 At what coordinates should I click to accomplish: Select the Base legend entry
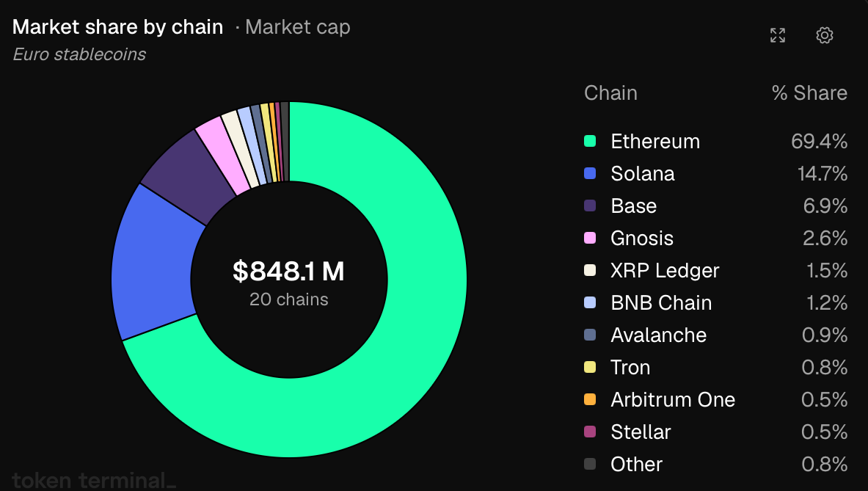pos(716,206)
